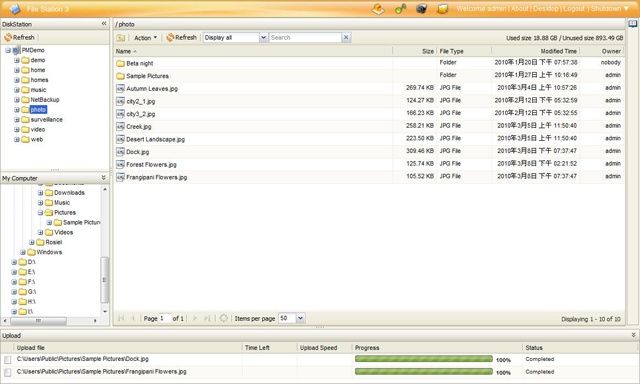The height and width of the screenshot is (384, 640).
Task: Sort by Name column header
Action: (253, 51)
